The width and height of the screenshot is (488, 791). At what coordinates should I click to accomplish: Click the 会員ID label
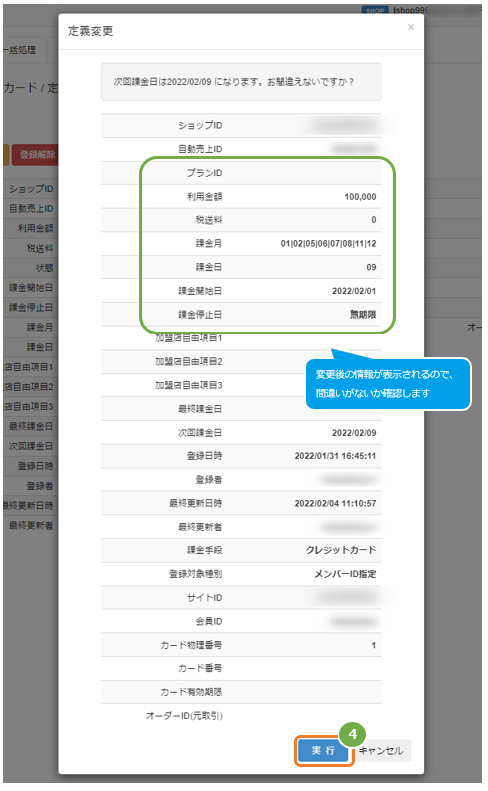209,622
